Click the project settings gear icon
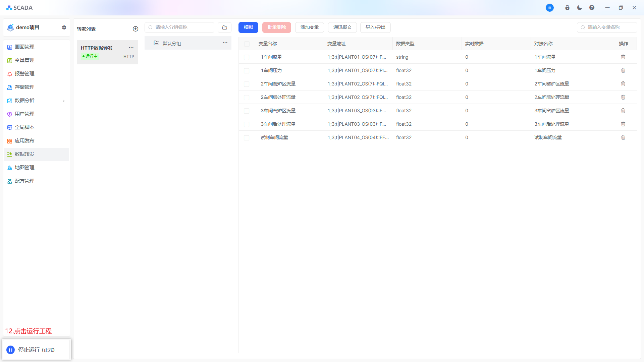This screenshot has width=644, height=362. point(64,27)
